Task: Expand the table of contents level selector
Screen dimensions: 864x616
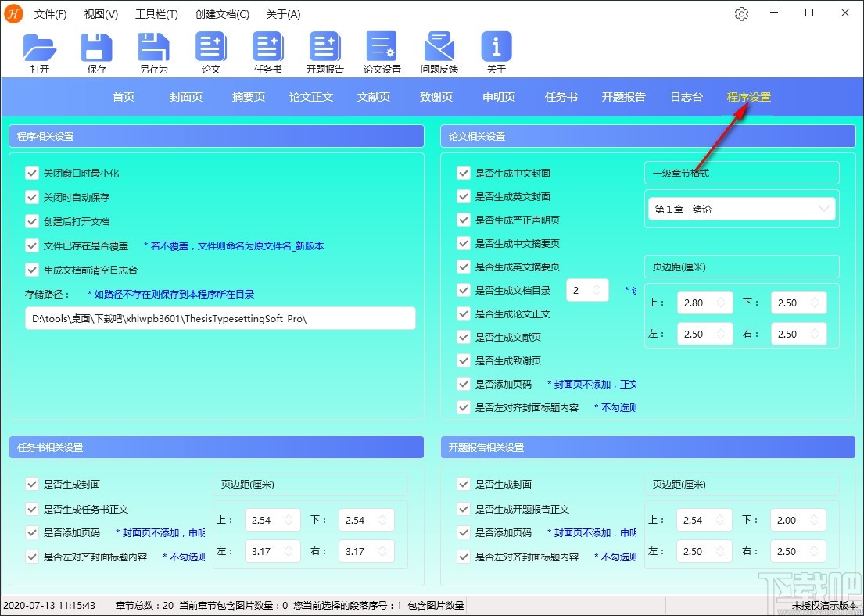Action: [598, 290]
